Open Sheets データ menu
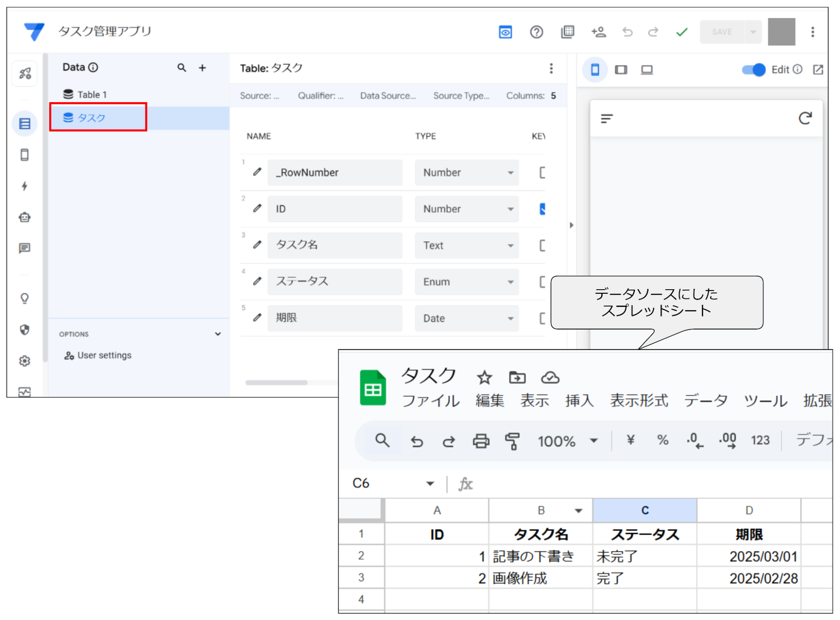The image size is (840, 620). click(706, 401)
